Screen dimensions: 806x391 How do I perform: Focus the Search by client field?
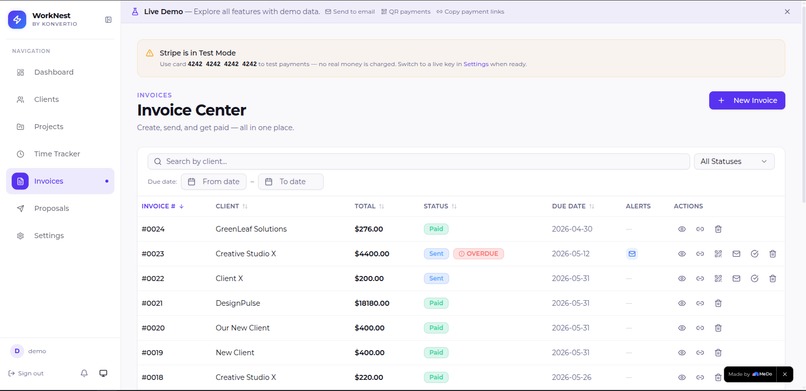pos(418,161)
